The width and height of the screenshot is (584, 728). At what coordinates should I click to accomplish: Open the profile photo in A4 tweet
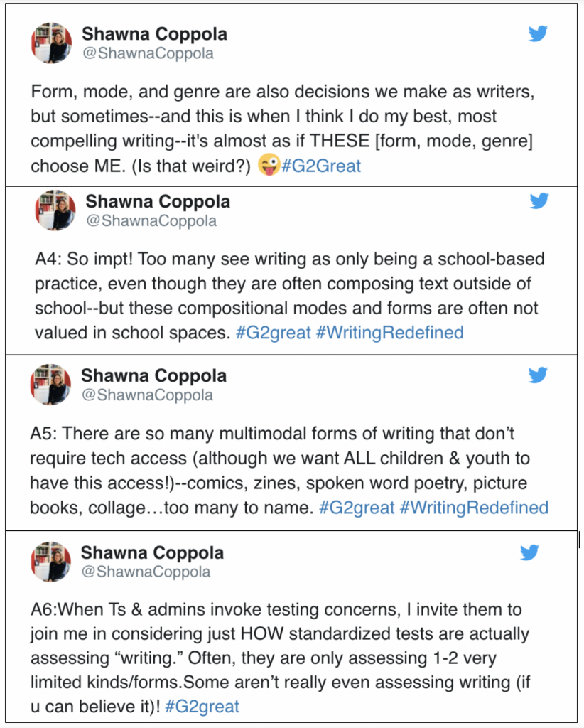(55, 210)
